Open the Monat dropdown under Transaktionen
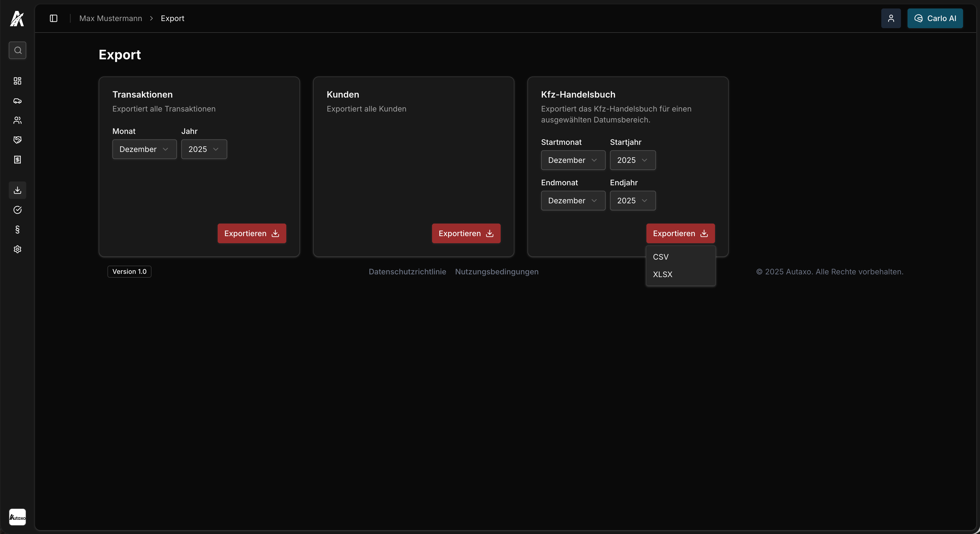Screen dimensions: 980x534 coord(144,149)
